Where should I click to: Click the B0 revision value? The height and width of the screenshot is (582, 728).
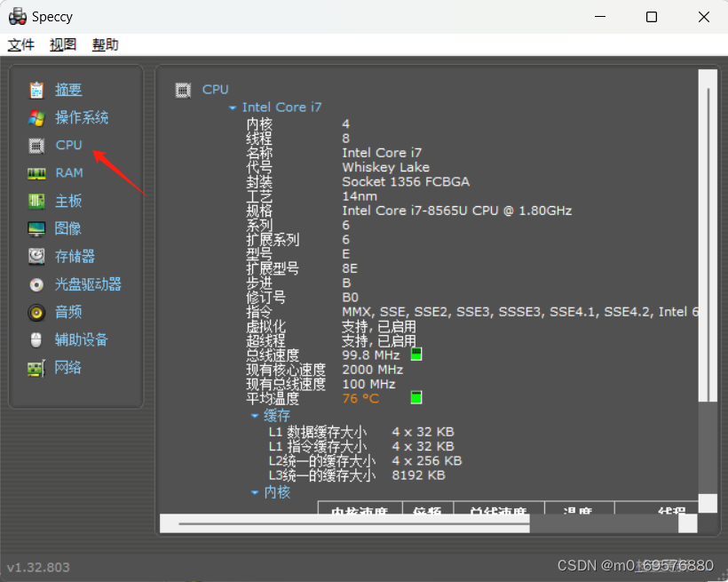coord(351,298)
